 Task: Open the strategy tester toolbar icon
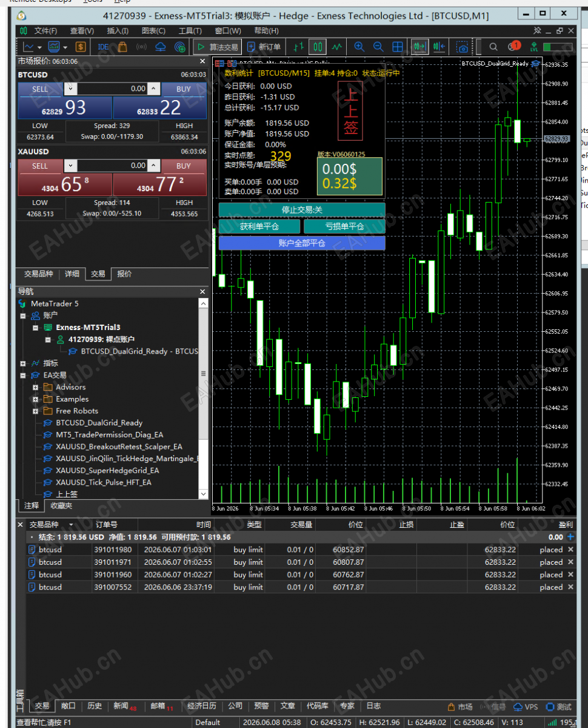(x=180, y=47)
